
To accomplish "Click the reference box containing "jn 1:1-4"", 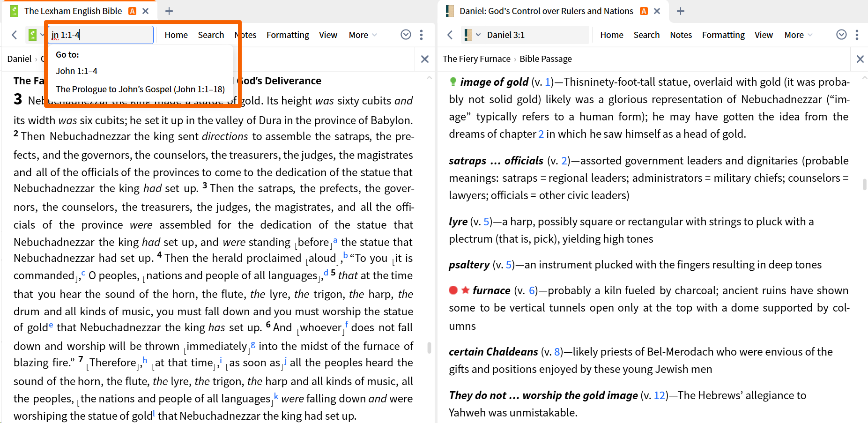I will (x=101, y=35).
